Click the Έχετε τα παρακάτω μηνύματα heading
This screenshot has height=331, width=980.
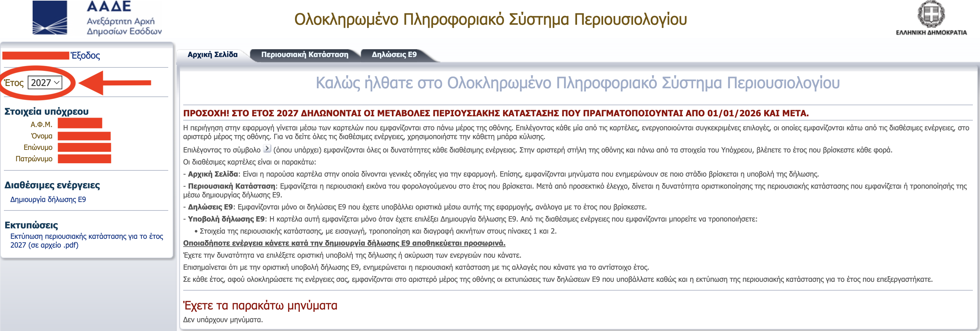pyautogui.click(x=260, y=306)
